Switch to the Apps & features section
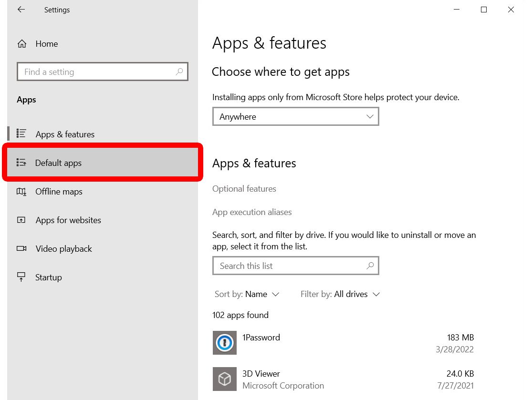 65,134
